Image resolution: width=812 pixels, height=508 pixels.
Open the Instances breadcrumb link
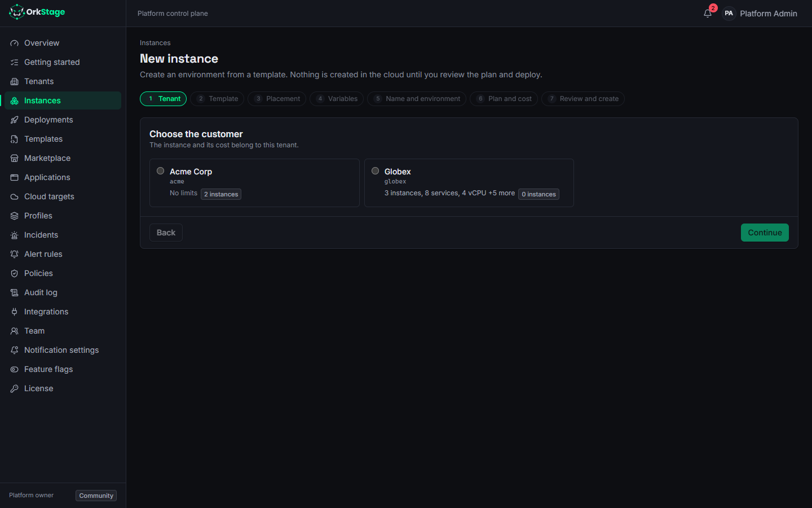[155, 43]
